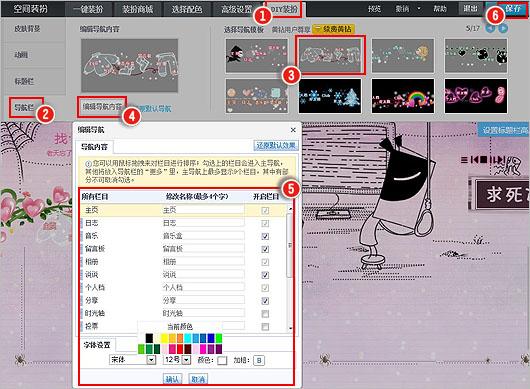Select the 导航内容 tab in dialog

coord(94,147)
